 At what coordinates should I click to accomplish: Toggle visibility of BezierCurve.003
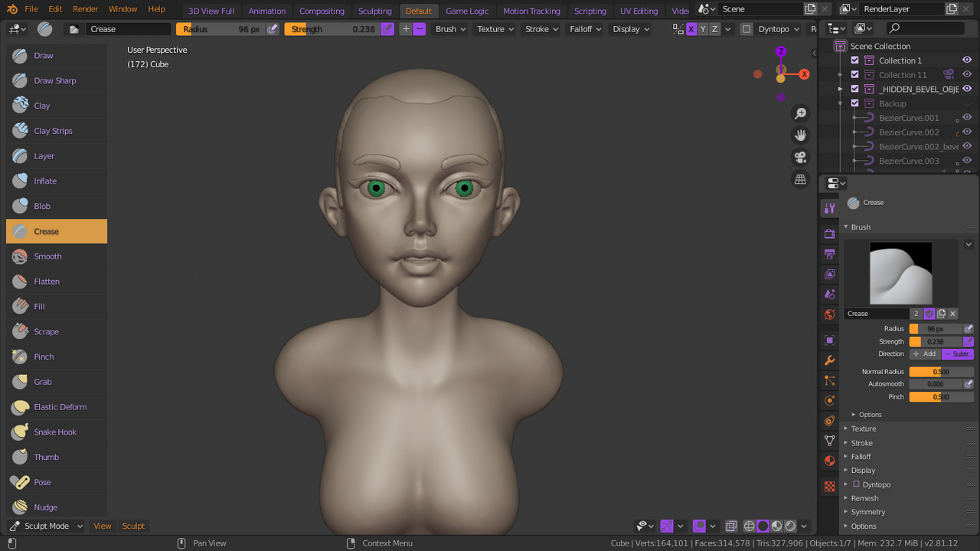[967, 161]
